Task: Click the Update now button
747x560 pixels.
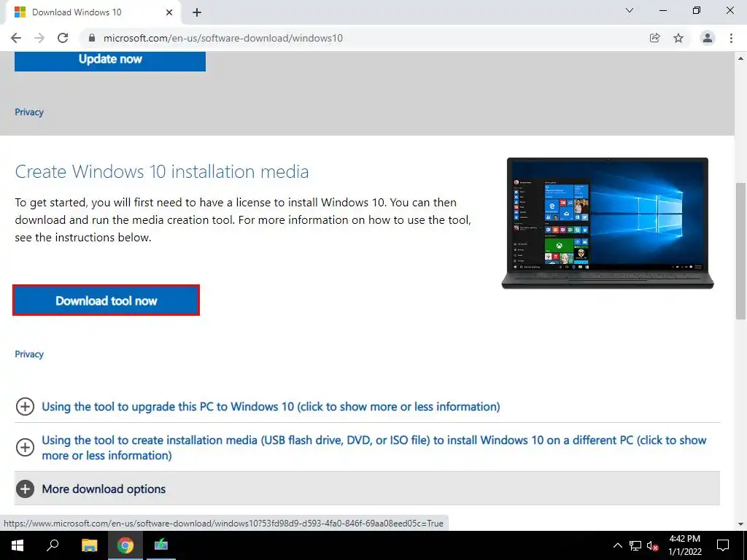Action: 110,61
